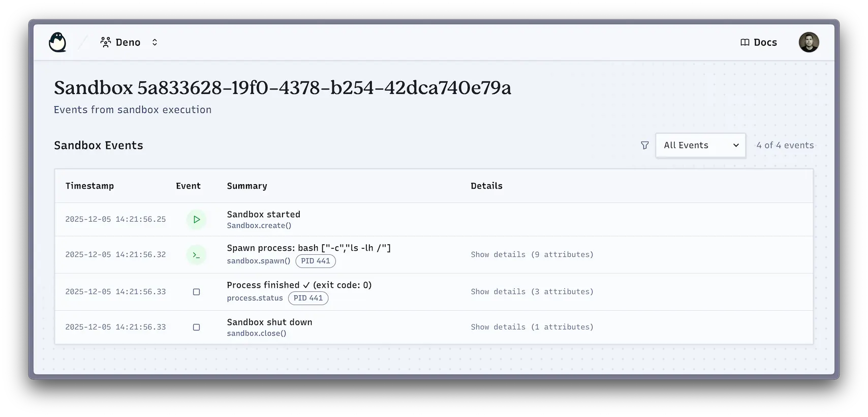Select the Timestamp column header
868x417 pixels.
(89, 186)
